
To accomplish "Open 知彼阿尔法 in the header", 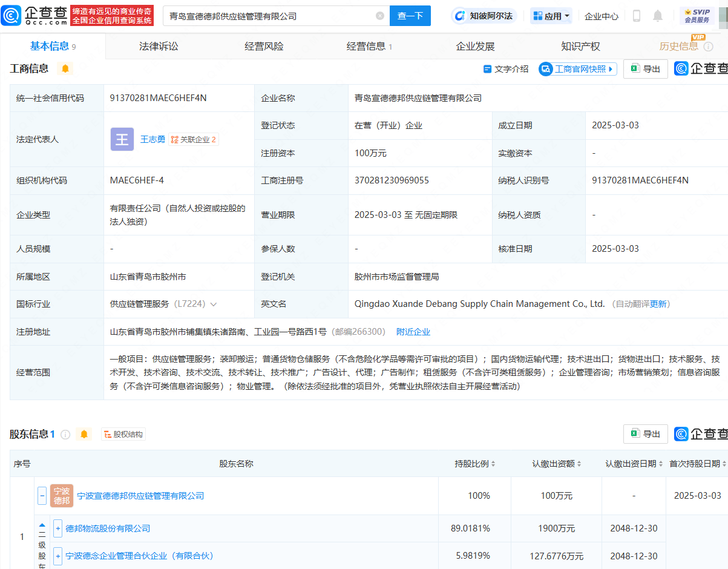I will point(484,16).
